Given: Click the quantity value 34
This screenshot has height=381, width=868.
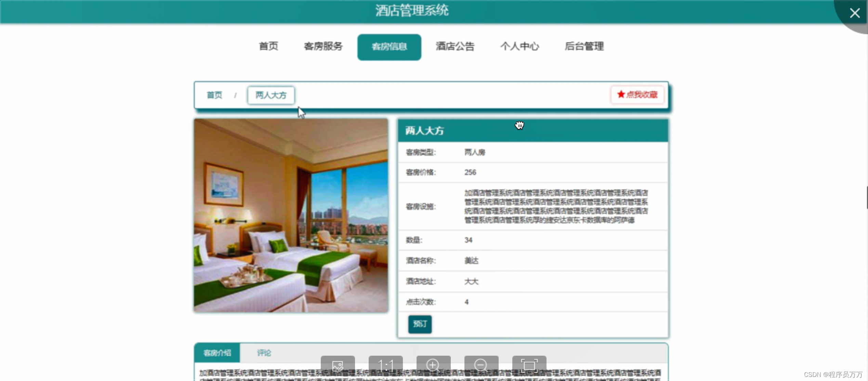Looking at the screenshot, I should click(x=468, y=240).
